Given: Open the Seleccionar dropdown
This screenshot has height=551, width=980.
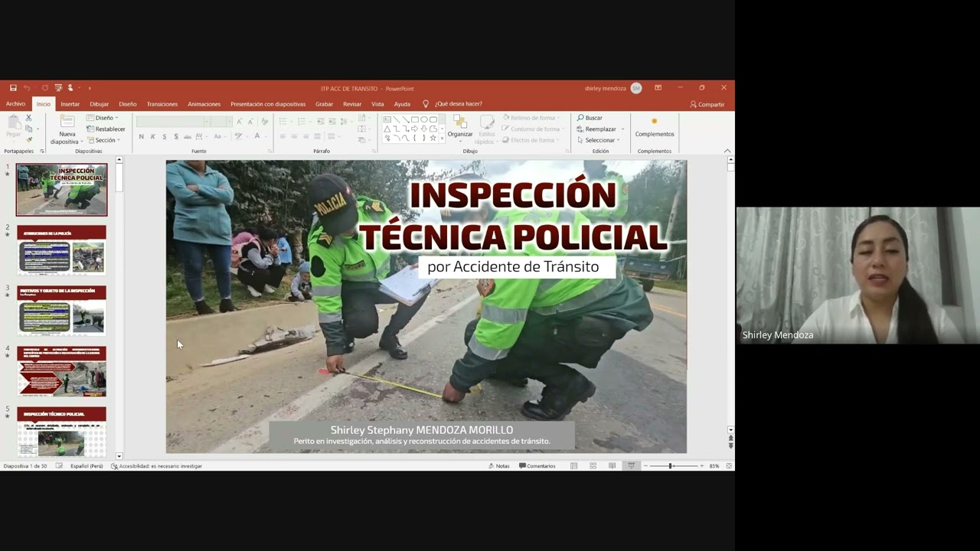Looking at the screenshot, I should coord(599,140).
